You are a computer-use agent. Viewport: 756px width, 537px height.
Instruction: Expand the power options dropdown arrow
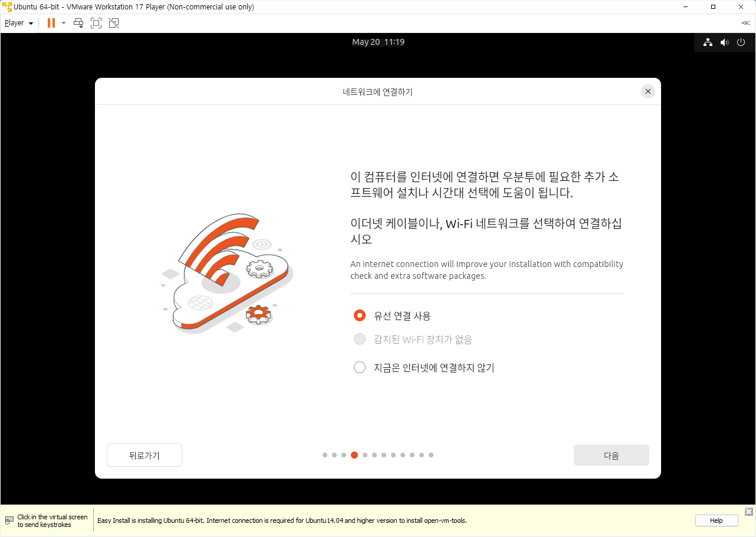click(x=64, y=23)
